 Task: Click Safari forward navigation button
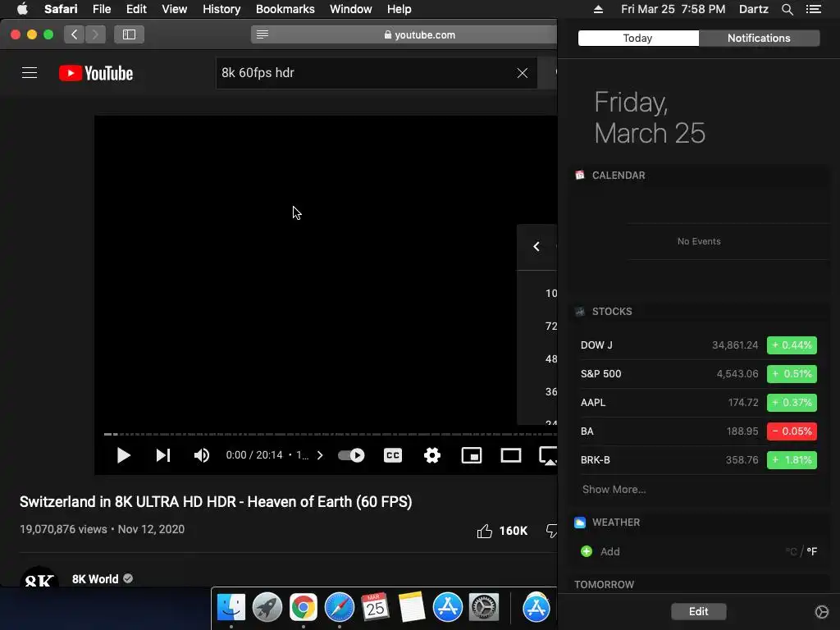(x=95, y=34)
